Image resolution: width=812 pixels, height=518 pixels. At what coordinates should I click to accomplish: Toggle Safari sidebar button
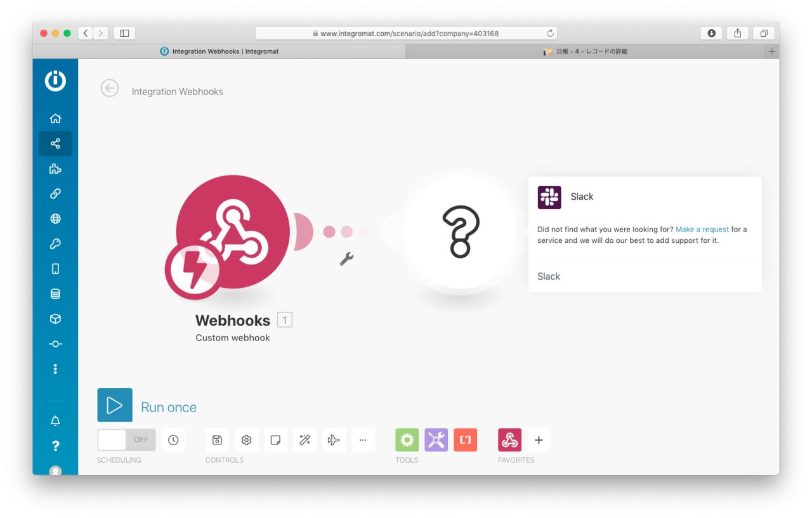[124, 33]
